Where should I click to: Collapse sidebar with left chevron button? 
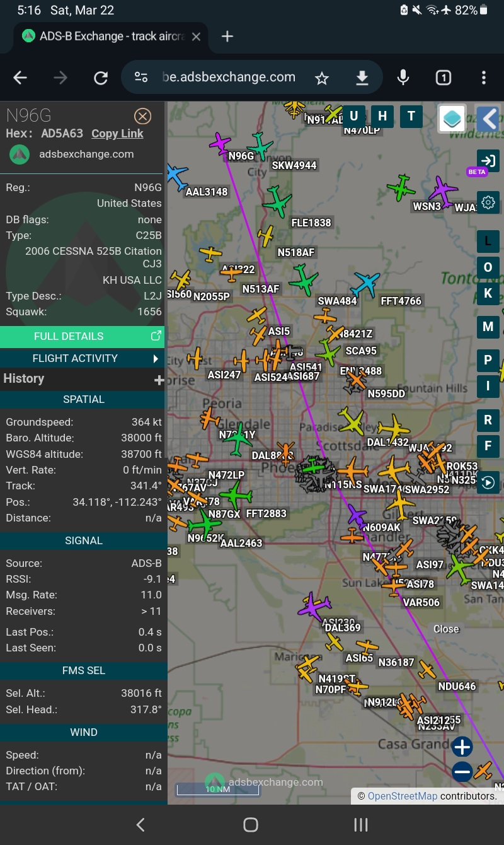488,118
